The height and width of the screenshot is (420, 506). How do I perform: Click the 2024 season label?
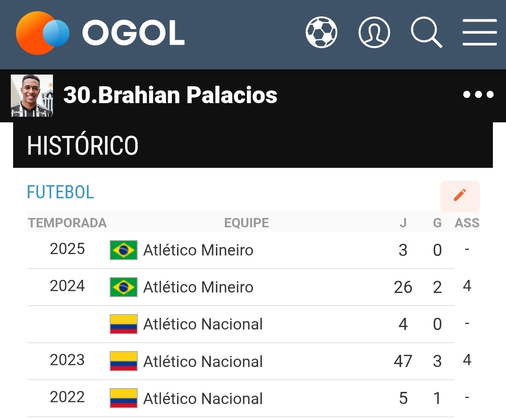(67, 286)
